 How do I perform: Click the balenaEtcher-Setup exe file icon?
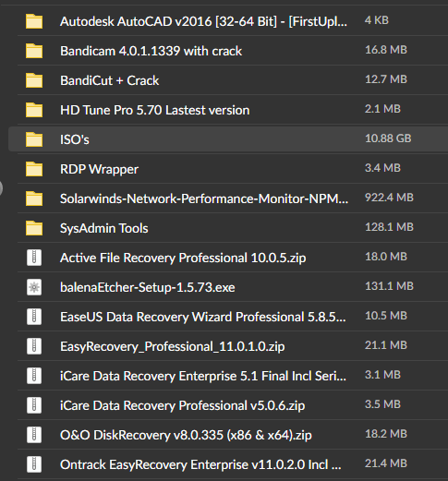[x=34, y=287]
